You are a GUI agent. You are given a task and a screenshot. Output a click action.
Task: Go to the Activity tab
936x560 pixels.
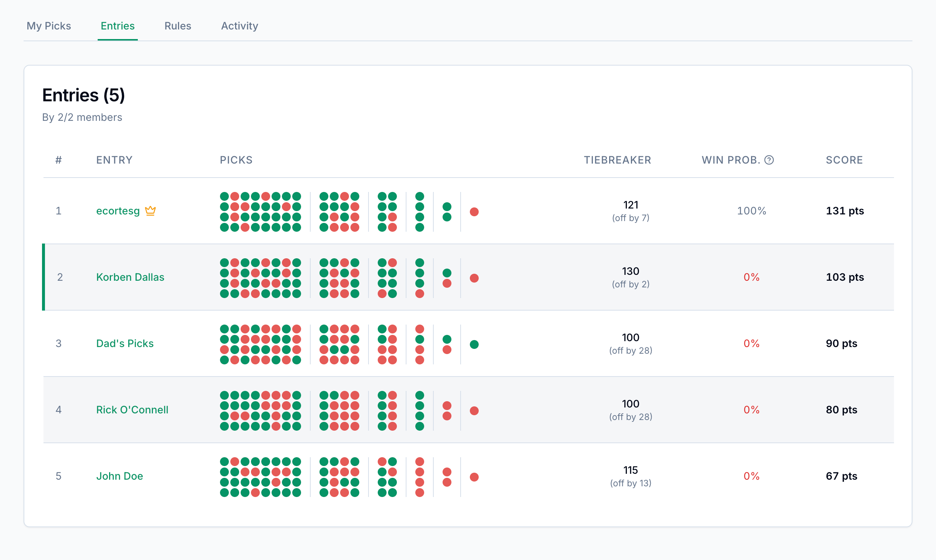coord(239,26)
